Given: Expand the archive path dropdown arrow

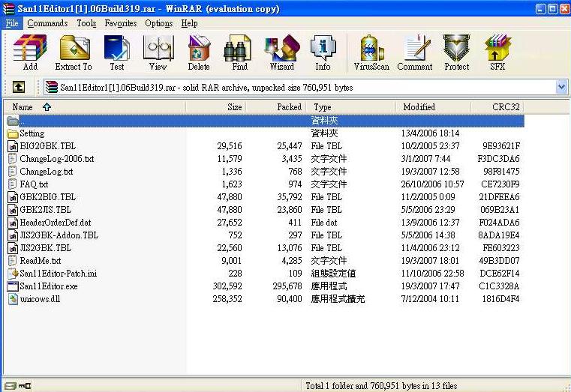Looking at the screenshot, I should pyautogui.click(x=561, y=87).
